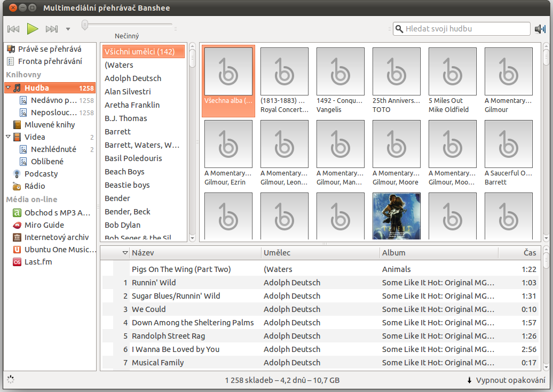Open the 'Mluvené knihy' audiobooks library
The image size is (553, 392).
tap(50, 125)
